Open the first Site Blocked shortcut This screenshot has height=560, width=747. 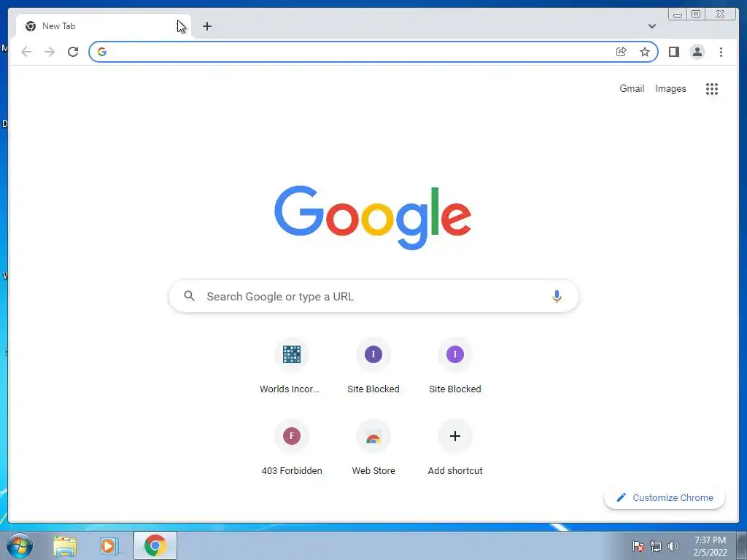(373, 366)
